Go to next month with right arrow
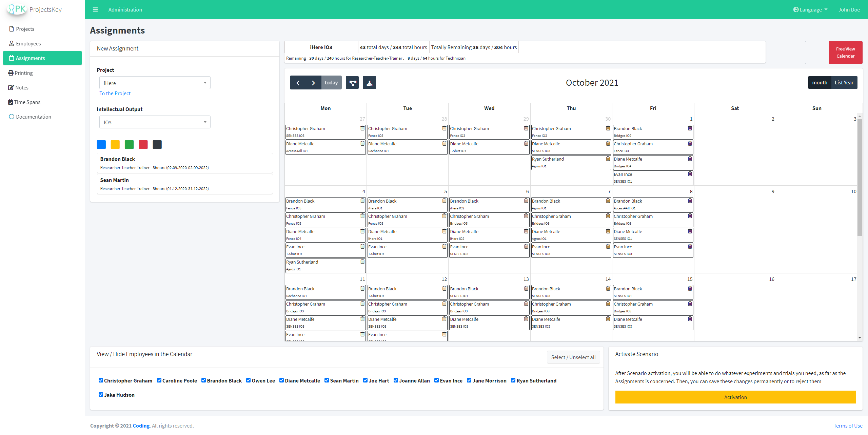 click(x=313, y=83)
